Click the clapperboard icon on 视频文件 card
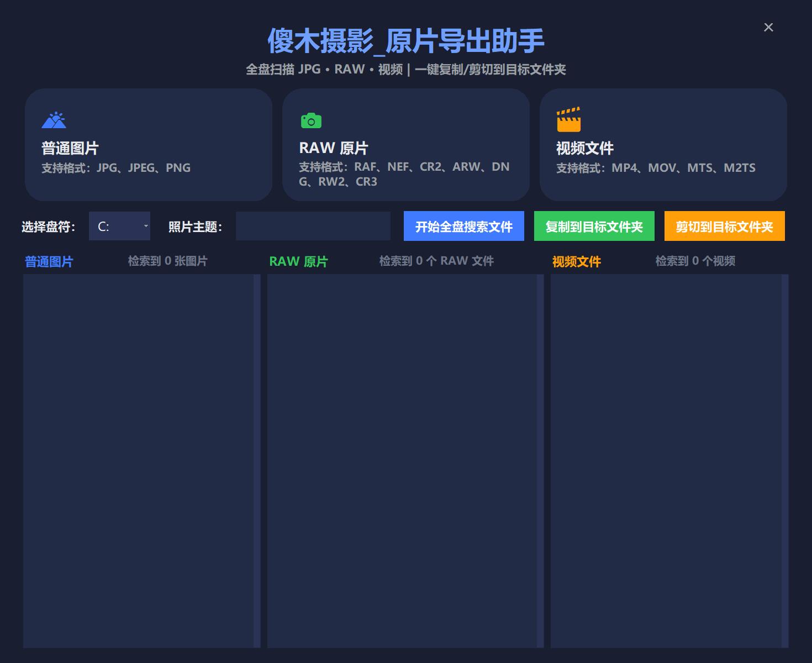 [569, 120]
